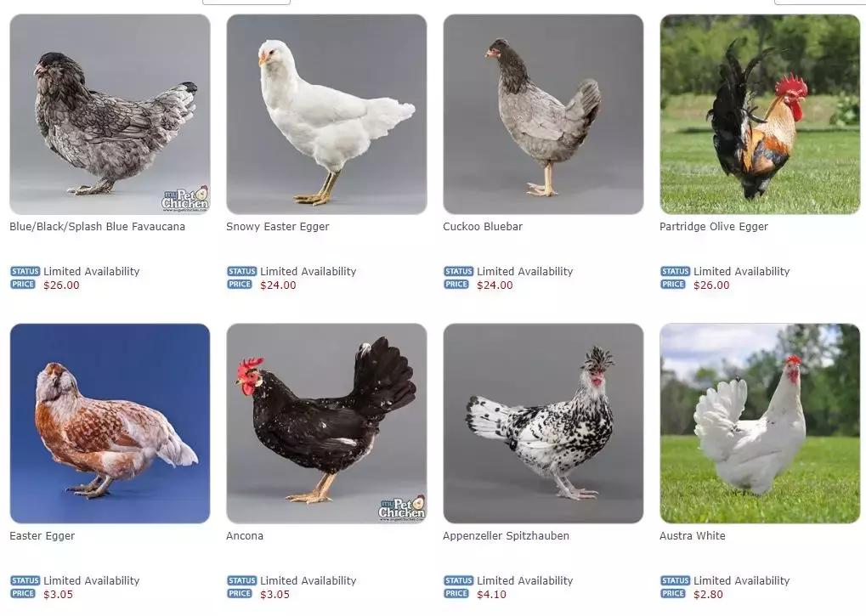Click the Cuckoo Bluebar title link

482,226
